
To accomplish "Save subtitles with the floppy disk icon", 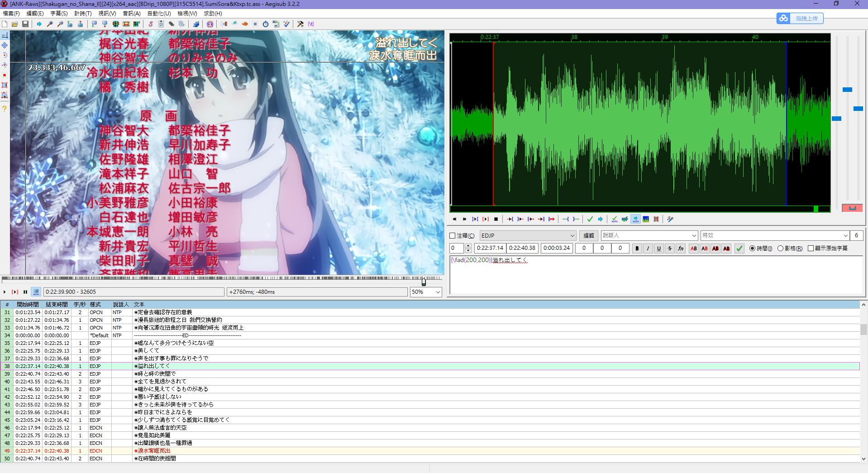I will 25,24.
